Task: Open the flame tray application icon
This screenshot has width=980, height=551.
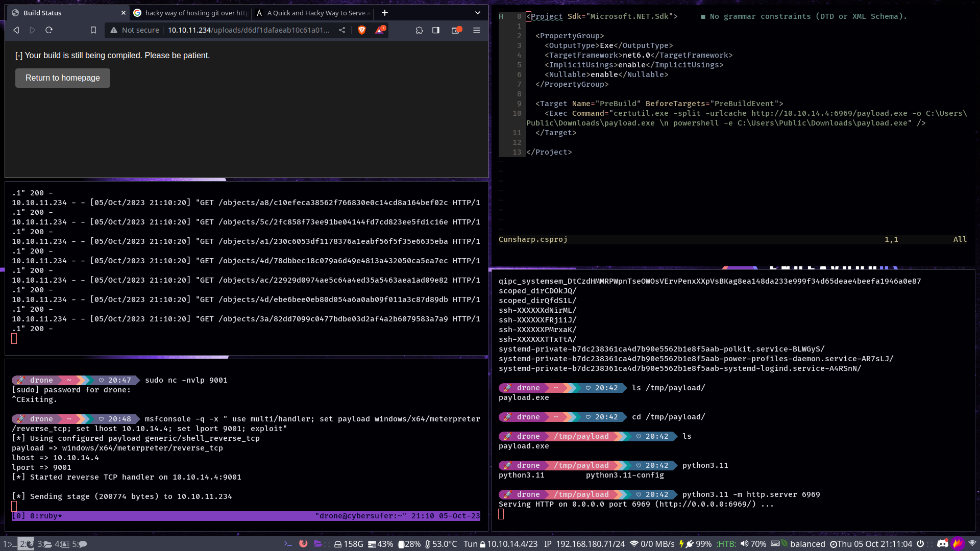Action: pyautogui.click(x=958, y=544)
